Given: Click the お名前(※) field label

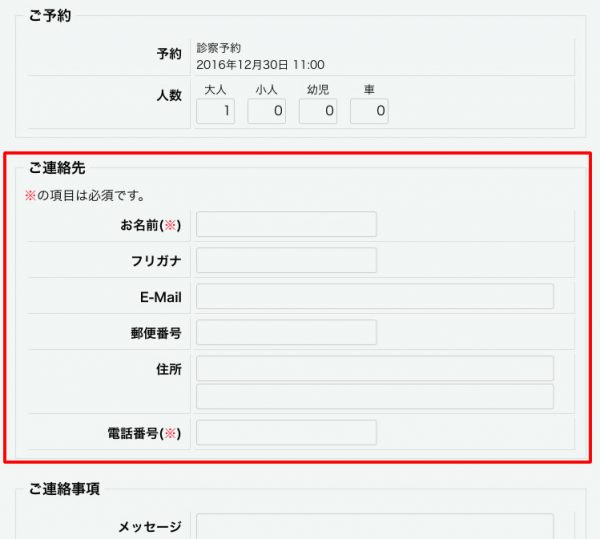Looking at the screenshot, I should 151,225.
